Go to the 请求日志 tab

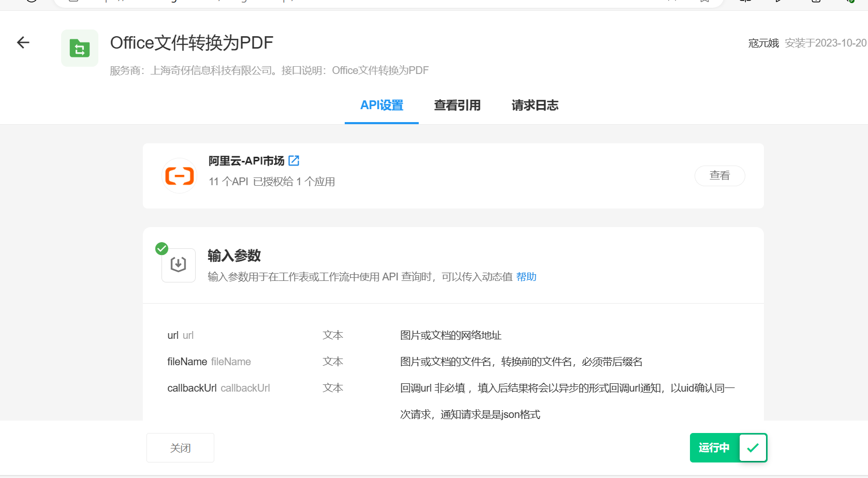tap(535, 106)
